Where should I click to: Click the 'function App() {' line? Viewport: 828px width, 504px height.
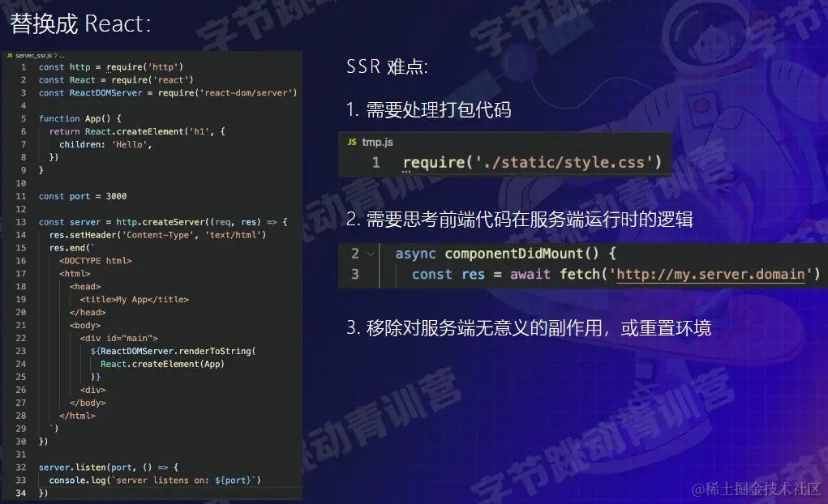pos(79,119)
